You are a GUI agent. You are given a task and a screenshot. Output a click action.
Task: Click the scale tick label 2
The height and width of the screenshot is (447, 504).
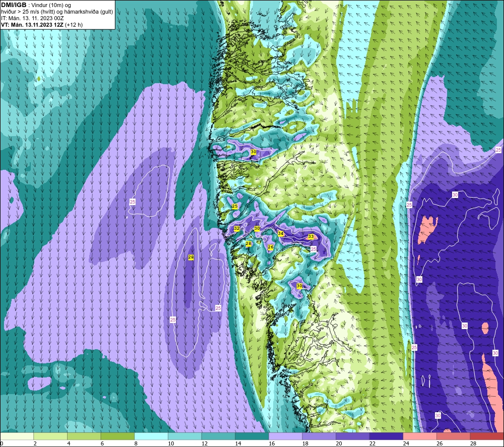pos(35,443)
